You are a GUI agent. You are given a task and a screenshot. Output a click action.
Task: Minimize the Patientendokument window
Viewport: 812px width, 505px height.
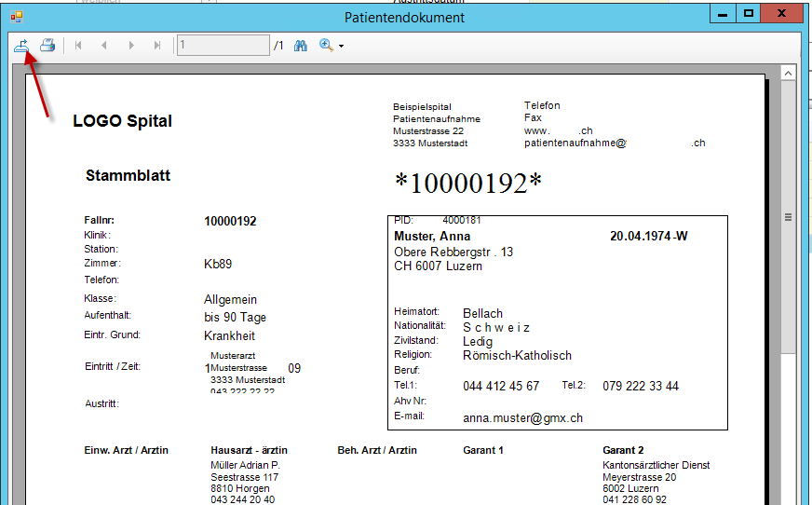tap(721, 13)
